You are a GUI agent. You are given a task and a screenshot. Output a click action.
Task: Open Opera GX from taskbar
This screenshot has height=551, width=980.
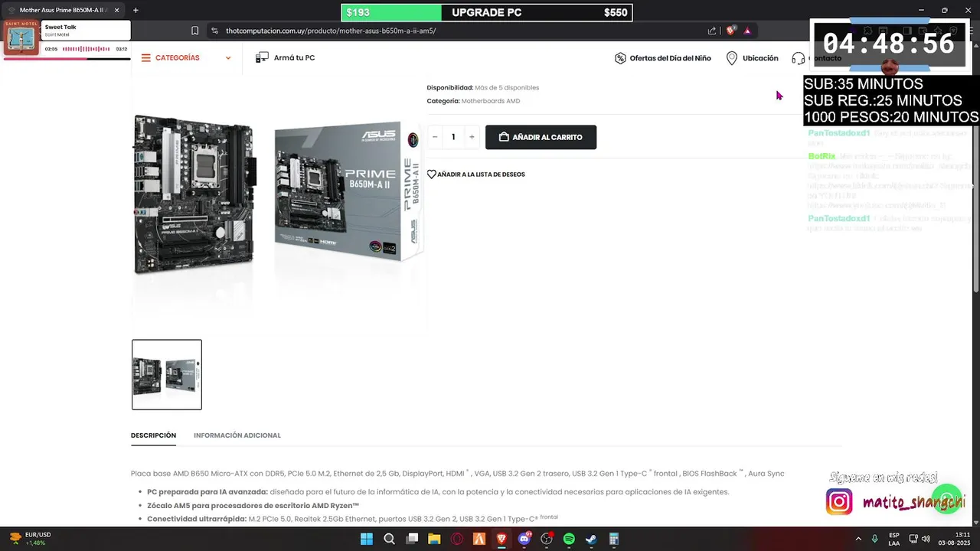[x=457, y=539]
